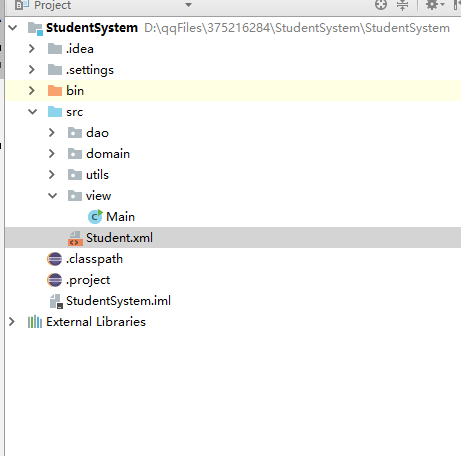Select the .settings folder

(x=90, y=70)
